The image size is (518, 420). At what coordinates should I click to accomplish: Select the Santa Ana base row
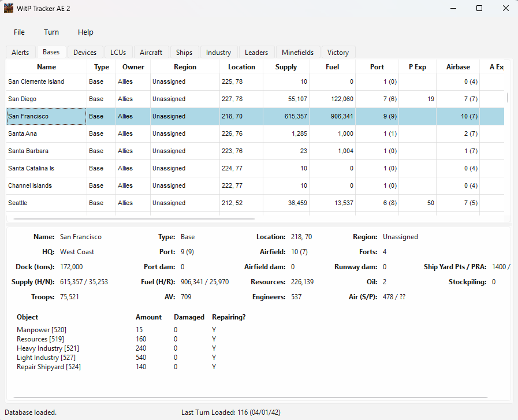pyautogui.click(x=255, y=133)
